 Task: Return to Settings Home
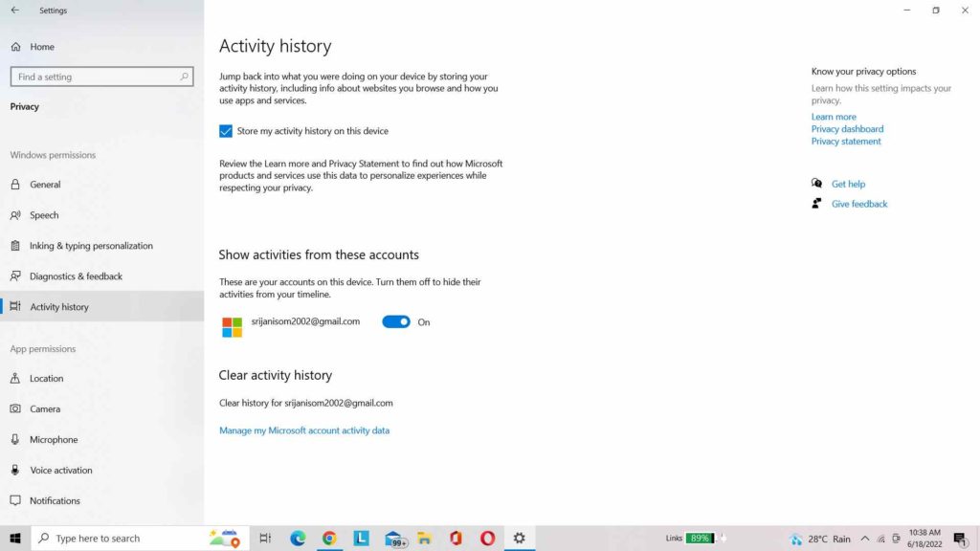pos(39,46)
